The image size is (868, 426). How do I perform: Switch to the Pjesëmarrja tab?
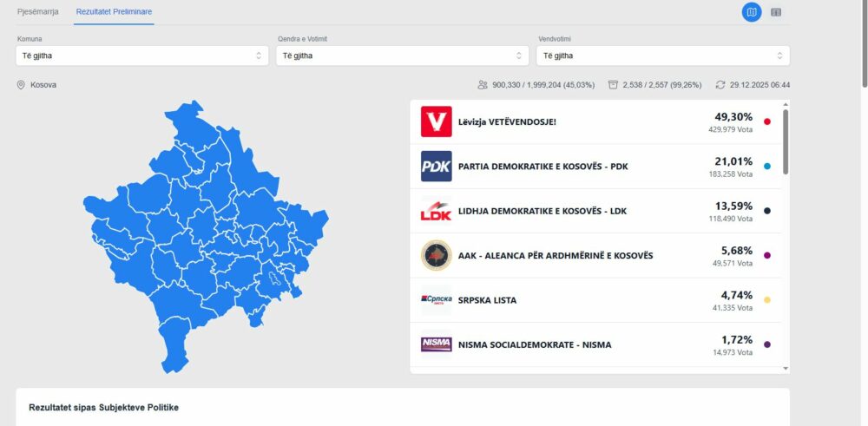[37, 11]
